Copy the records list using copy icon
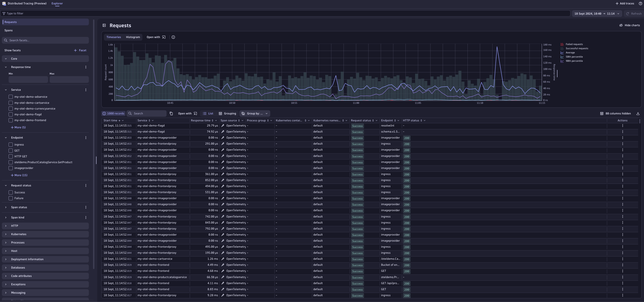Screen dimensions: 644x302 171,113
